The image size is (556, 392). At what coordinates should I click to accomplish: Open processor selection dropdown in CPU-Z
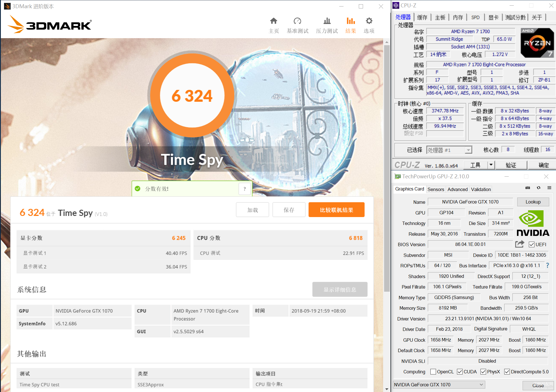(x=449, y=150)
